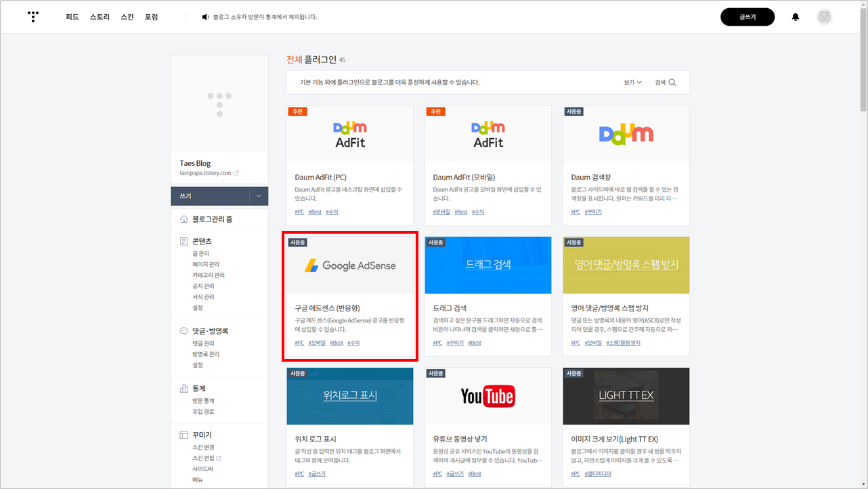The image size is (868, 489).
Task: Open the 스토리 menu
Action: click(x=100, y=17)
